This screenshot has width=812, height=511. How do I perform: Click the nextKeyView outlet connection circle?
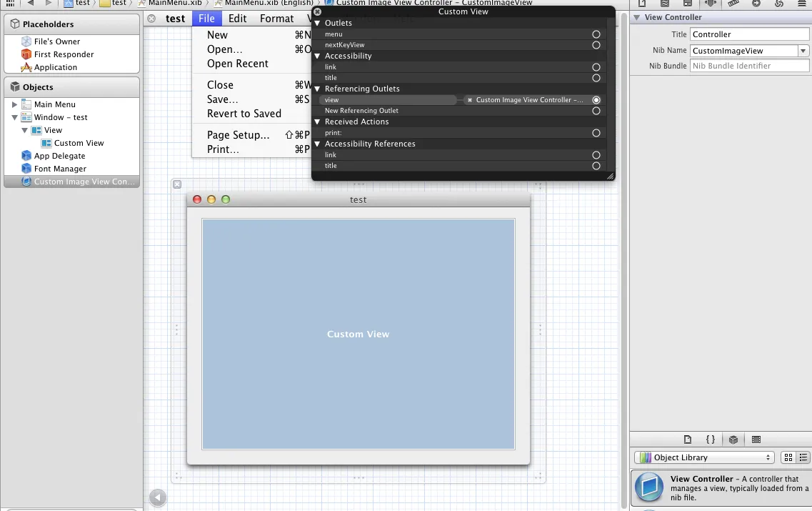[596, 45]
